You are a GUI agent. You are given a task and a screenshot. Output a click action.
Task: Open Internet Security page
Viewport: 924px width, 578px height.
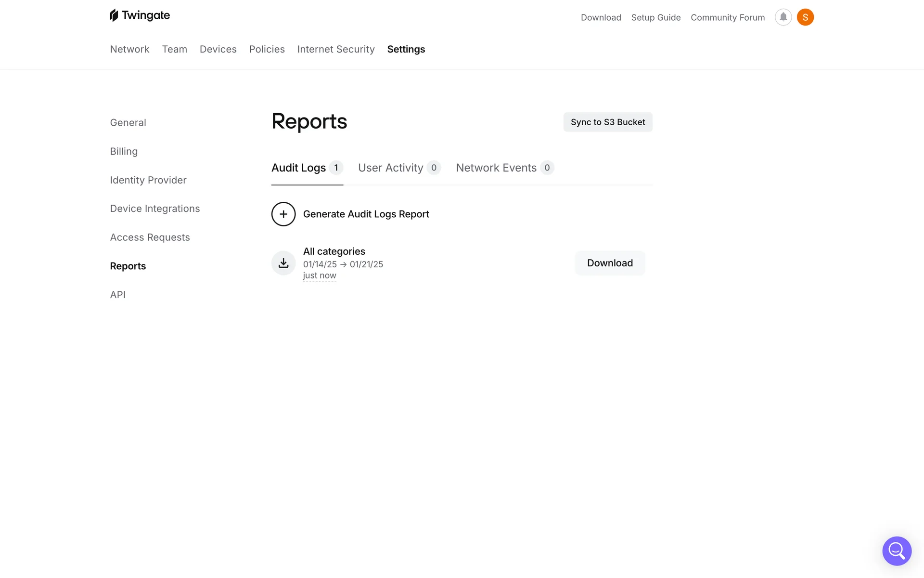coord(336,49)
